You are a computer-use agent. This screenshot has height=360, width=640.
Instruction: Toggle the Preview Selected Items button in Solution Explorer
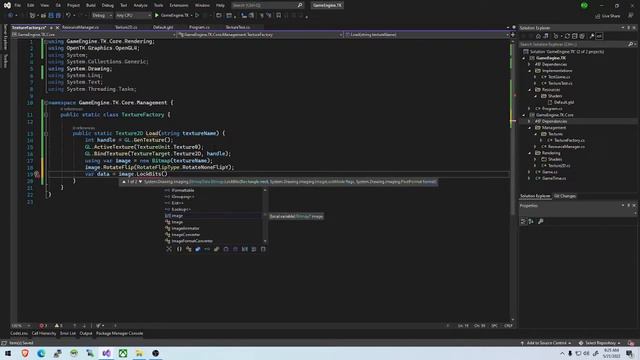pos(599,36)
